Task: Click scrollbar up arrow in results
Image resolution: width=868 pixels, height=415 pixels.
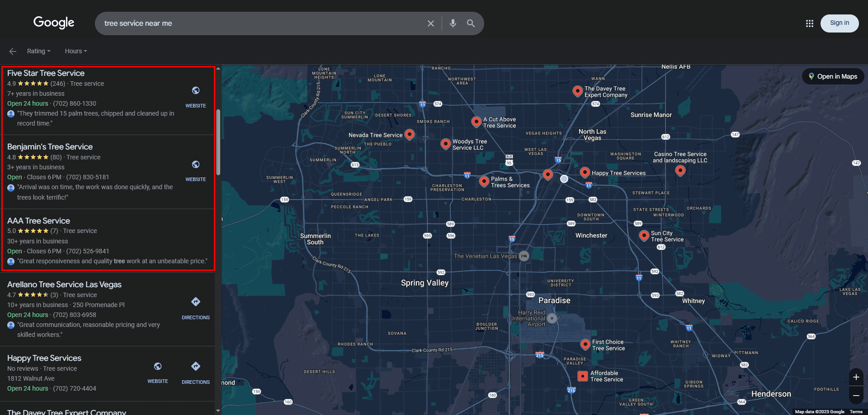Action: coord(218,69)
